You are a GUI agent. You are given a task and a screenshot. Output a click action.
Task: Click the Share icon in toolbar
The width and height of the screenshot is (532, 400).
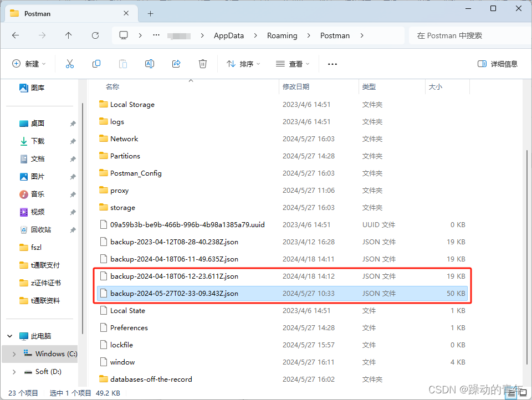click(176, 64)
